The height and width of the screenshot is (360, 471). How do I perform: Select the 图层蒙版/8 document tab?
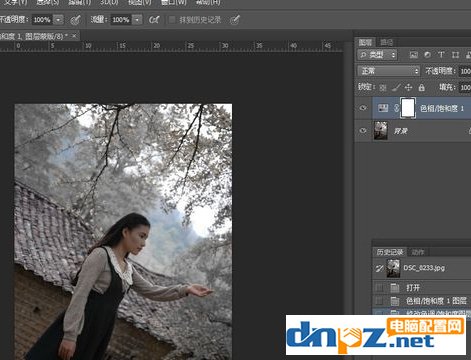[39, 36]
